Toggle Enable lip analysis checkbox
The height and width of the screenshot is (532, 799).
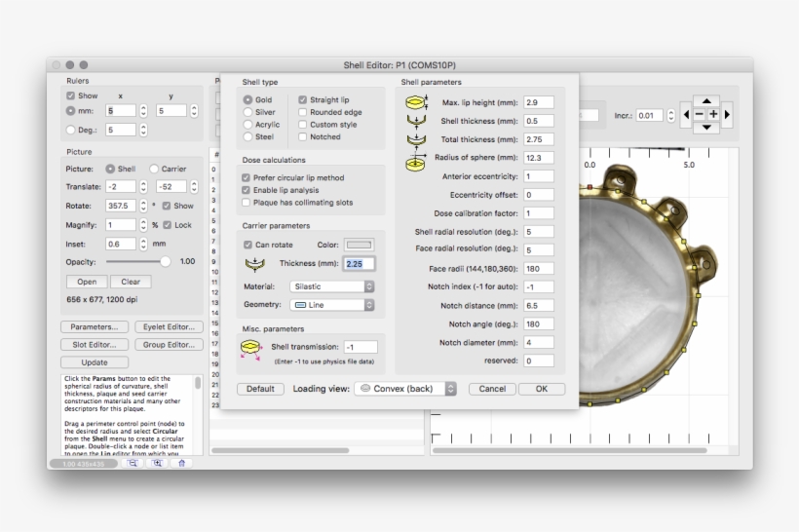pos(247,190)
